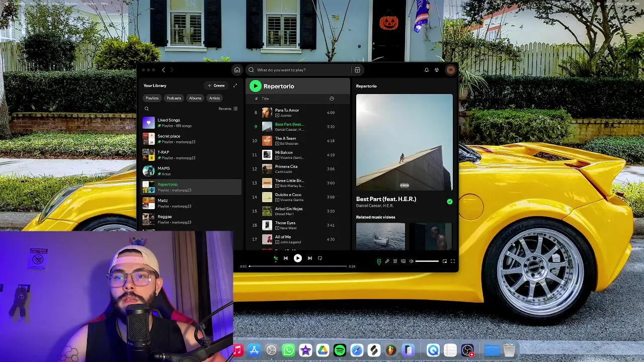
Task: Skip to the next track
Action: click(310, 258)
